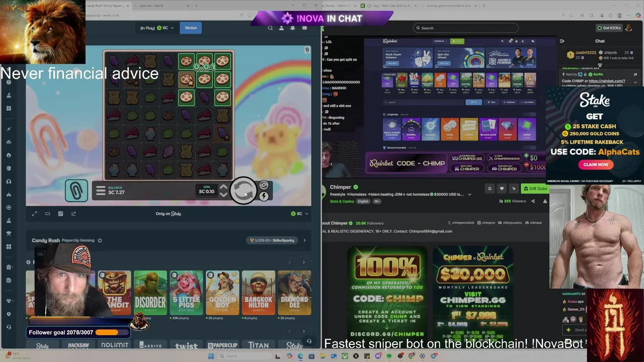Select the twist provider logo
Viewport: 644px width, 362px height.
pyautogui.click(x=186, y=345)
